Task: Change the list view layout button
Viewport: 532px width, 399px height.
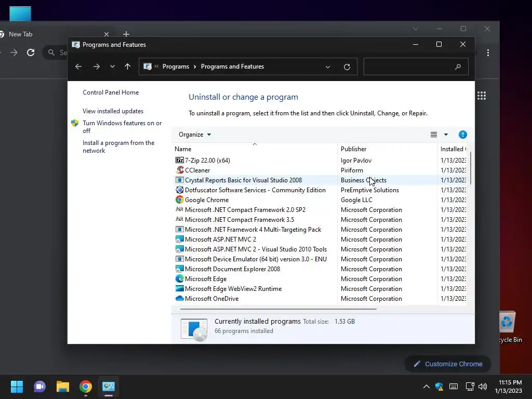Action: [434, 135]
